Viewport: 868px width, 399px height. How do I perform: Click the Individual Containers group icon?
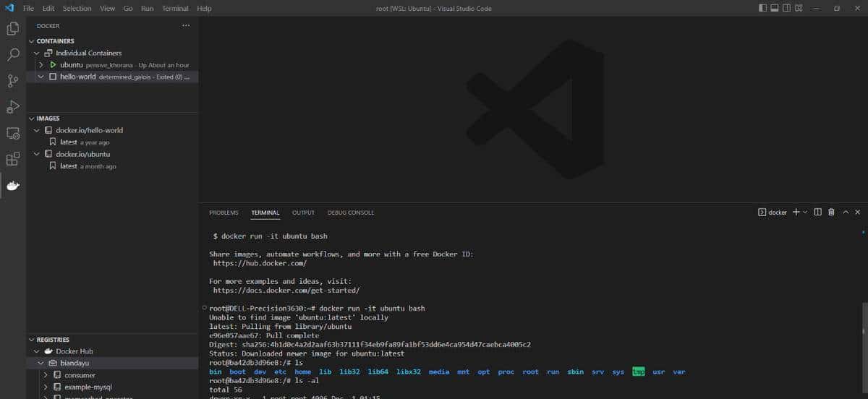click(x=49, y=53)
